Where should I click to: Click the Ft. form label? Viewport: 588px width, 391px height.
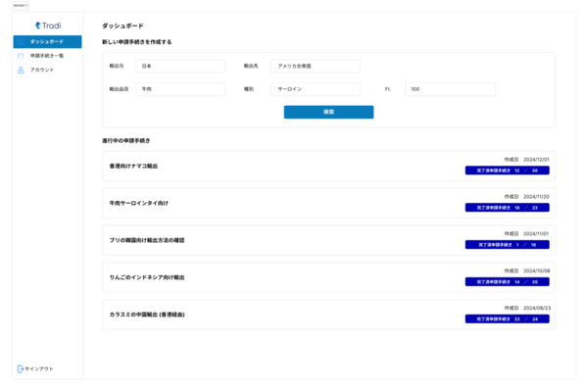point(388,89)
